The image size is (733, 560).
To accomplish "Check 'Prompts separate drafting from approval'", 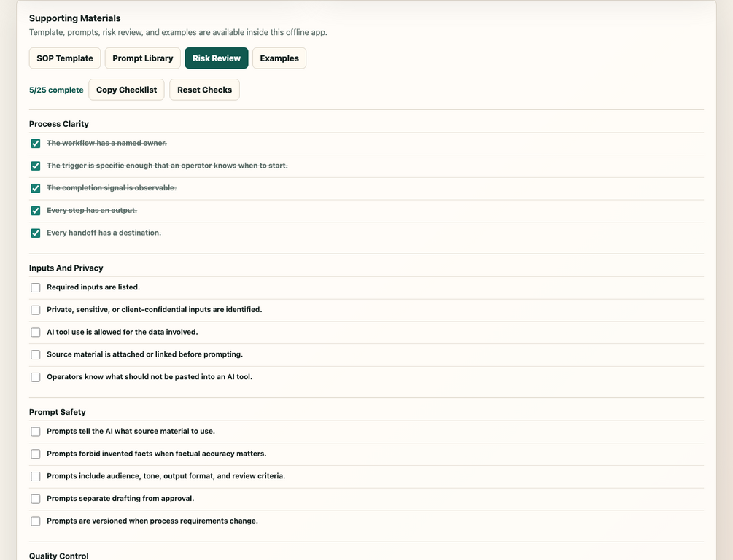I will click(36, 499).
